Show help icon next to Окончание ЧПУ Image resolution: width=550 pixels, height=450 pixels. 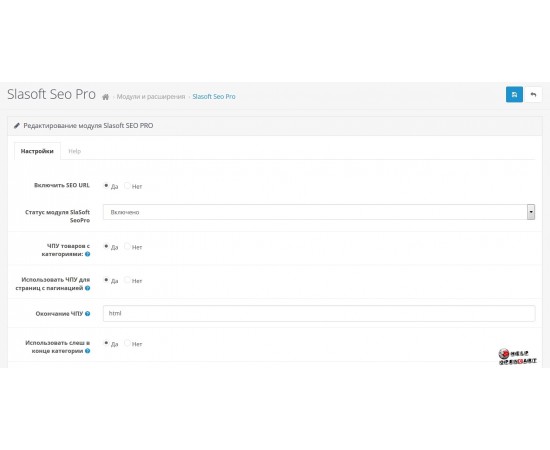[88, 314]
